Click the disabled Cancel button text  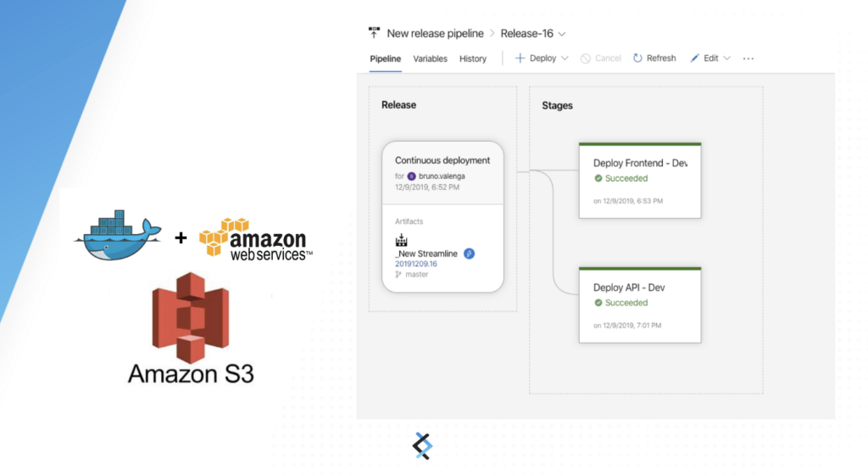[608, 59]
